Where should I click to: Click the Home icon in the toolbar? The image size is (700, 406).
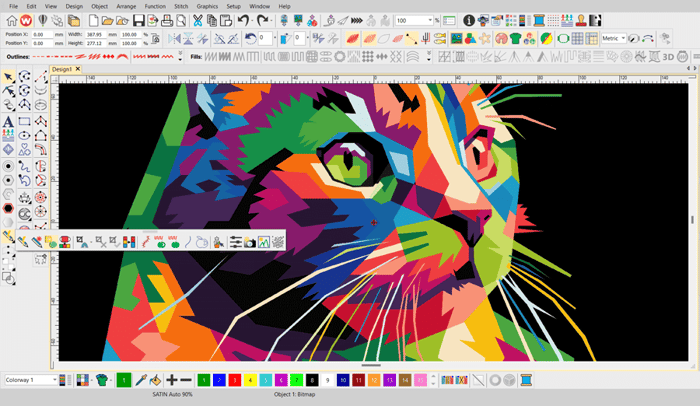pyautogui.click(x=11, y=20)
